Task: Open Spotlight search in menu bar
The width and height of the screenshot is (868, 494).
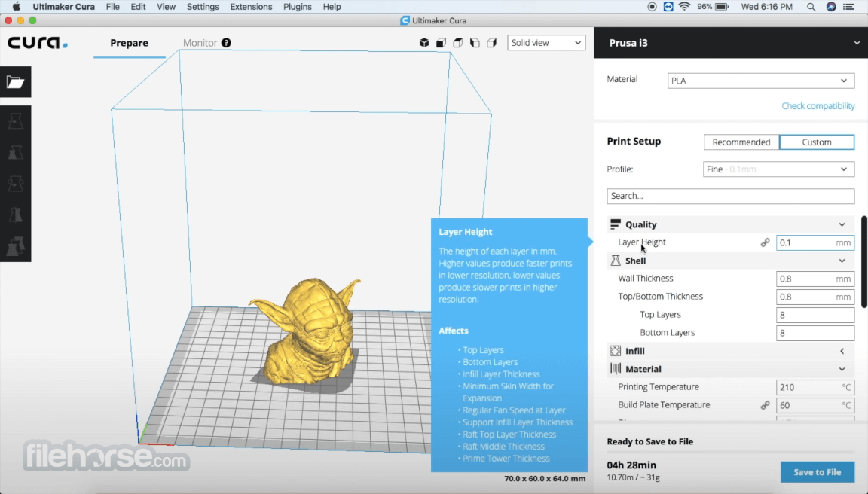Action: pyautogui.click(x=811, y=7)
